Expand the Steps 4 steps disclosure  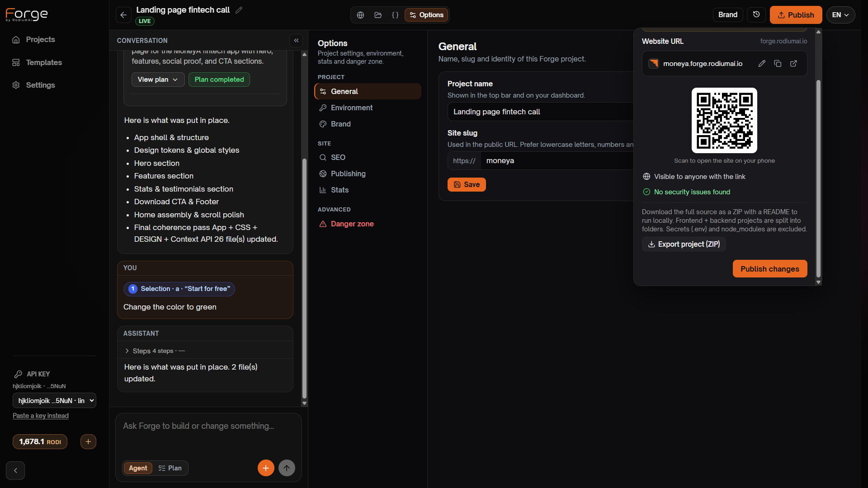tap(155, 351)
